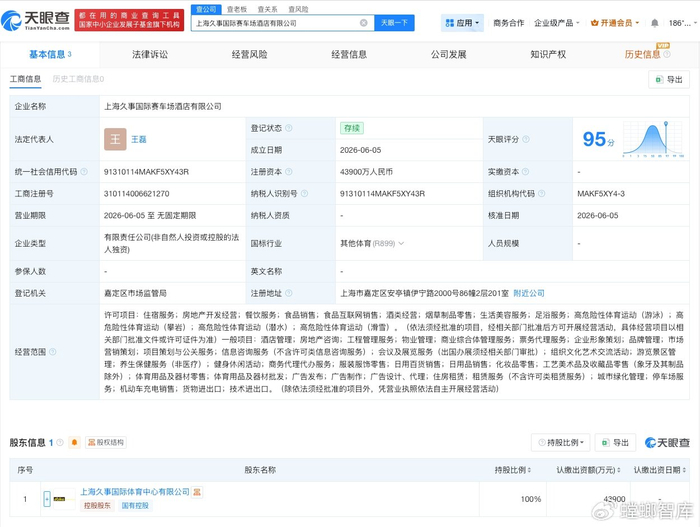Switch to the 知识产权 tab
The image size is (700, 527).
[548, 54]
